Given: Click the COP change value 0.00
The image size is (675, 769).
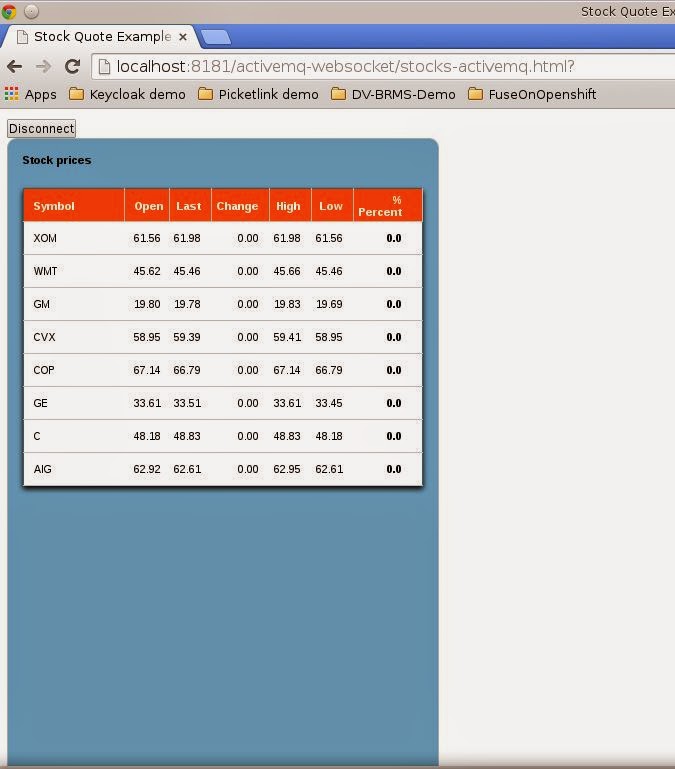Looking at the screenshot, I should pos(248,370).
